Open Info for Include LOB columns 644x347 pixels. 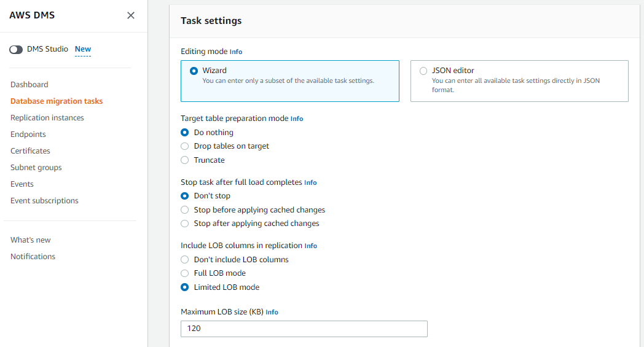311,246
